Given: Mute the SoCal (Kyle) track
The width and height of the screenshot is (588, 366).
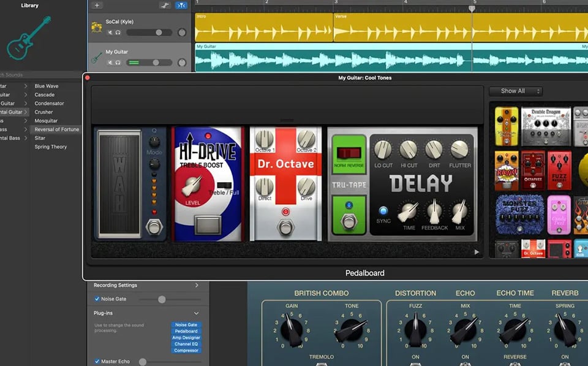Looking at the screenshot, I should click(x=110, y=32).
